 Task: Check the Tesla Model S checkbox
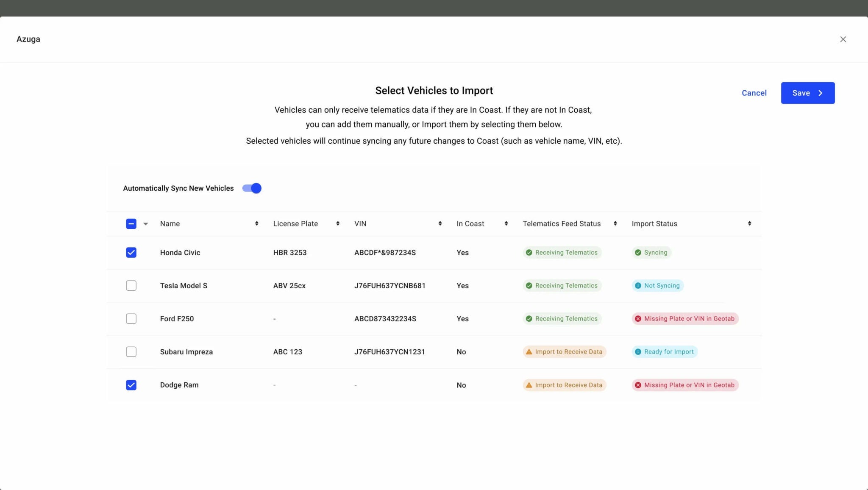click(x=131, y=285)
